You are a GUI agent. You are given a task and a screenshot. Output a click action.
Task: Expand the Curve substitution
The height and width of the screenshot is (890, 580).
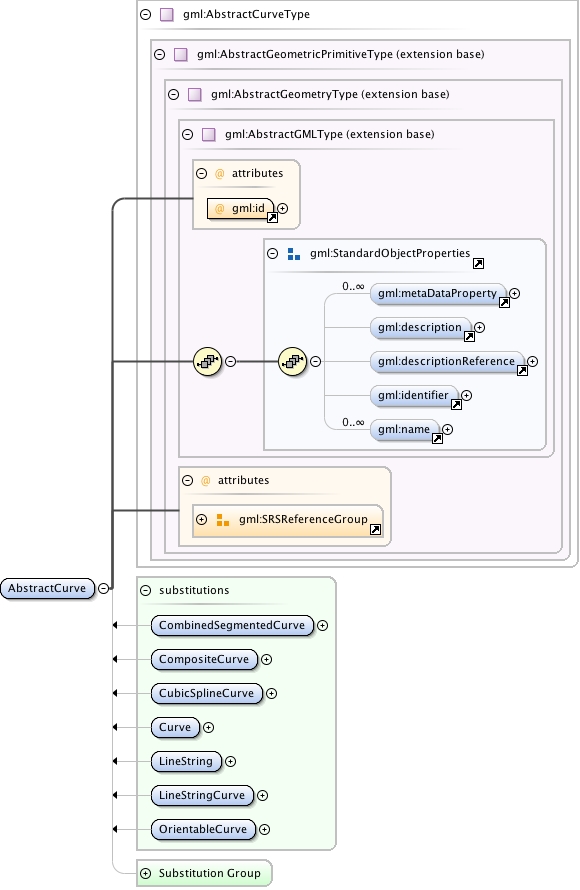(208, 728)
